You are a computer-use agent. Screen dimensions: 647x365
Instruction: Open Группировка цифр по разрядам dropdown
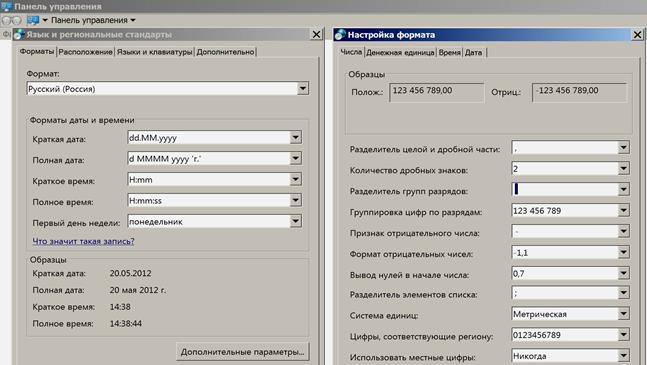tap(623, 210)
